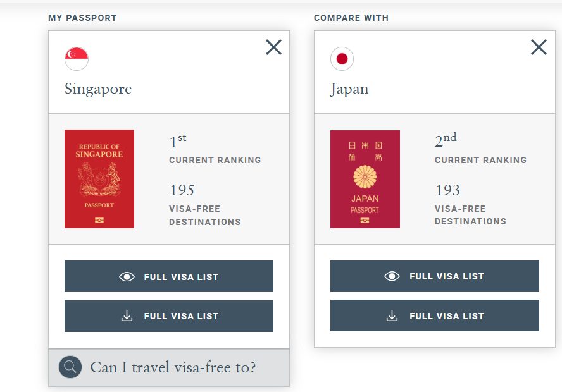Click the download icon under Singapore
The width and height of the screenshot is (562, 392).
click(x=127, y=316)
